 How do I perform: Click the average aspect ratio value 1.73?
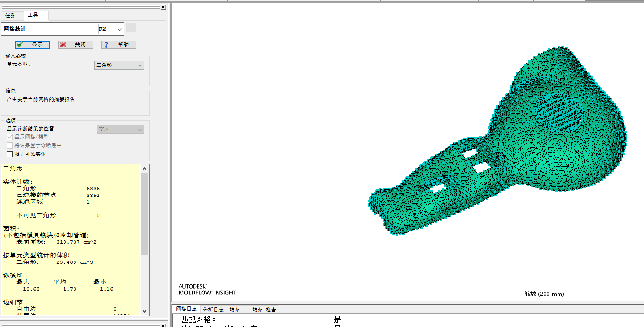pyautogui.click(x=70, y=289)
